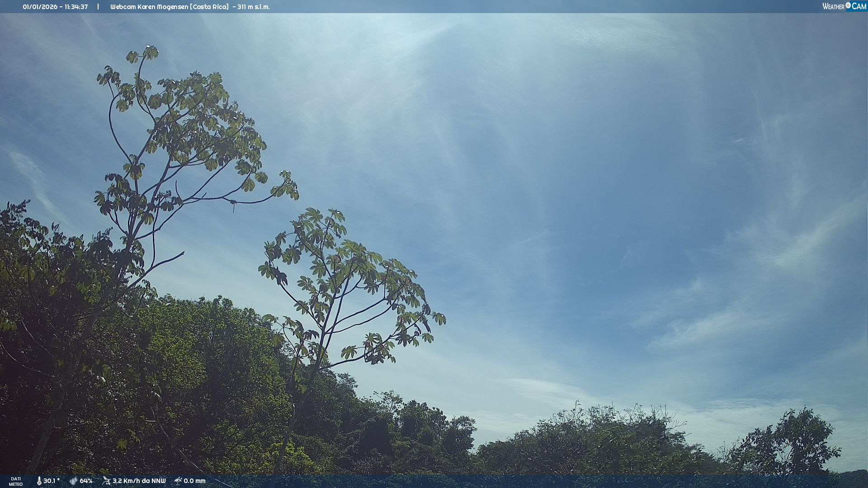Select the 64% humidity value

pos(86,481)
